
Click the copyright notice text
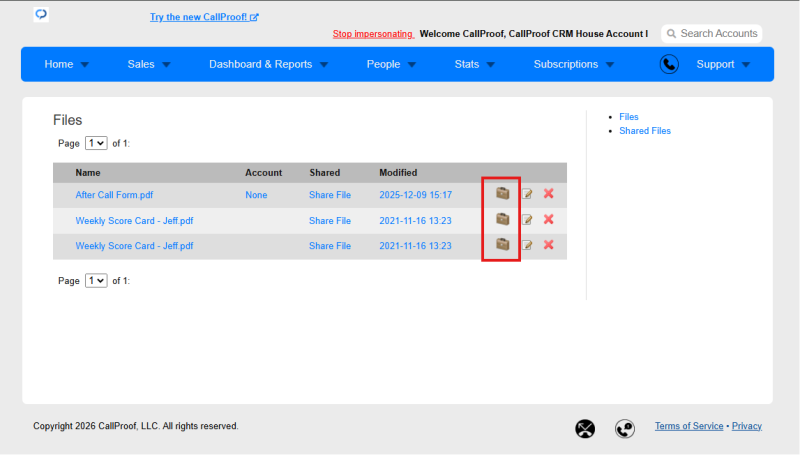136,426
